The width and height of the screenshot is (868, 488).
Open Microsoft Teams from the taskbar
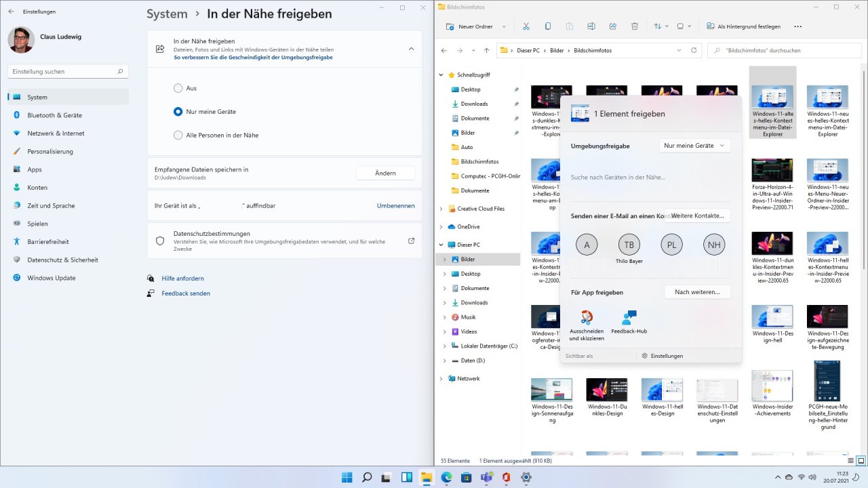point(486,477)
